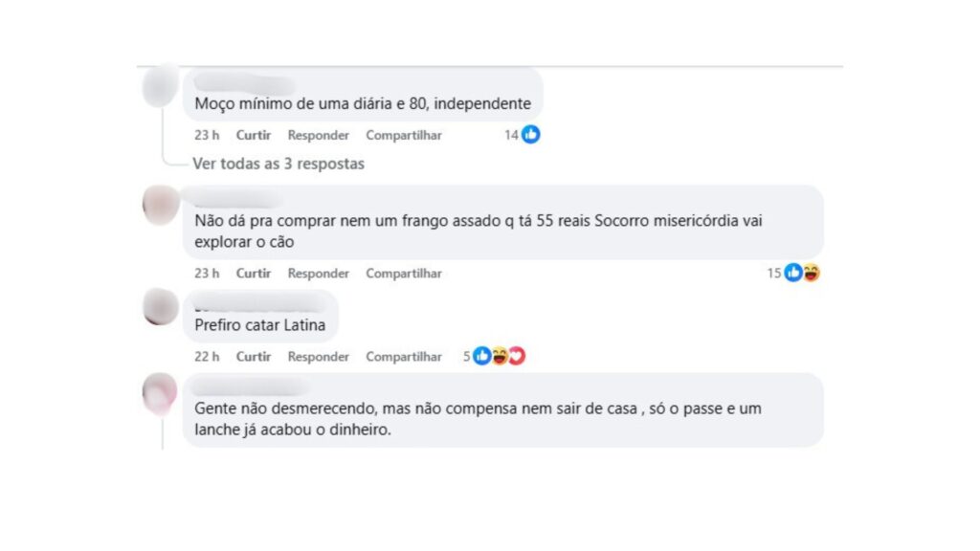
Task: Toggle Curtir on the "Prefiro catar Latina" comment
Action: (x=254, y=356)
